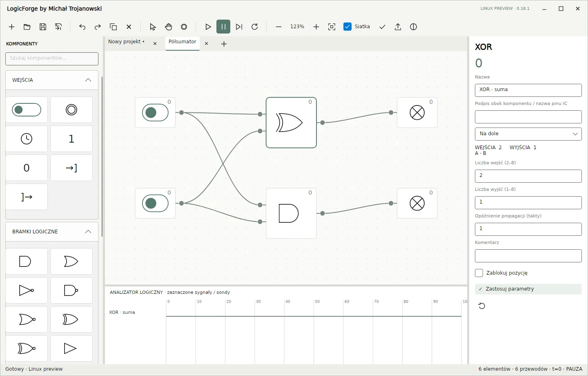Zoom out with the minus button

pyautogui.click(x=279, y=27)
